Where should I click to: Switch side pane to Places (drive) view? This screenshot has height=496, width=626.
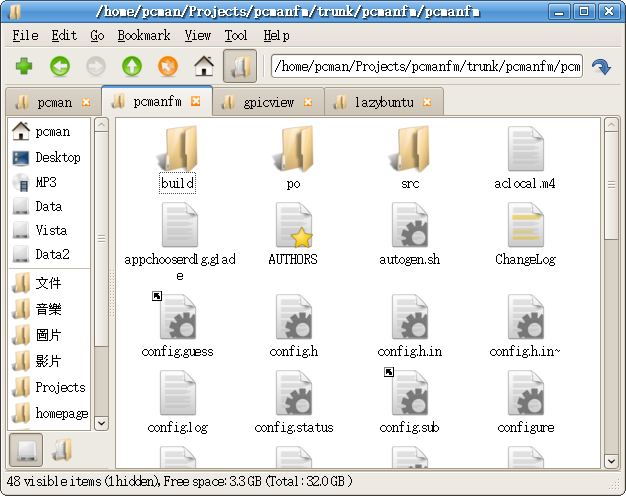pyautogui.click(x=26, y=451)
